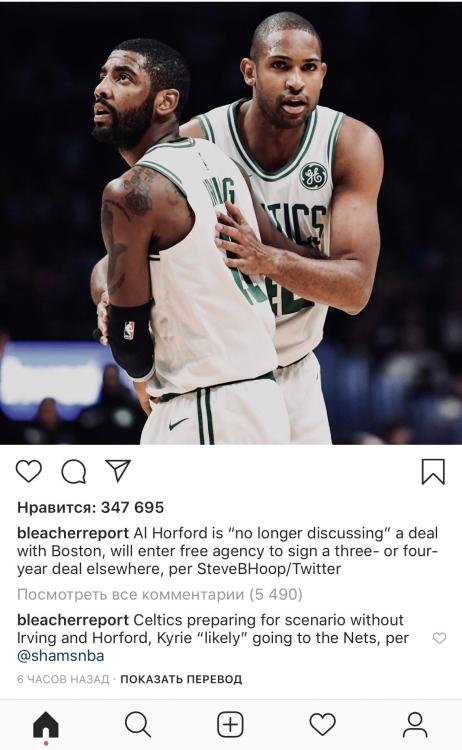Save the post with the bookmark icon

433,472
